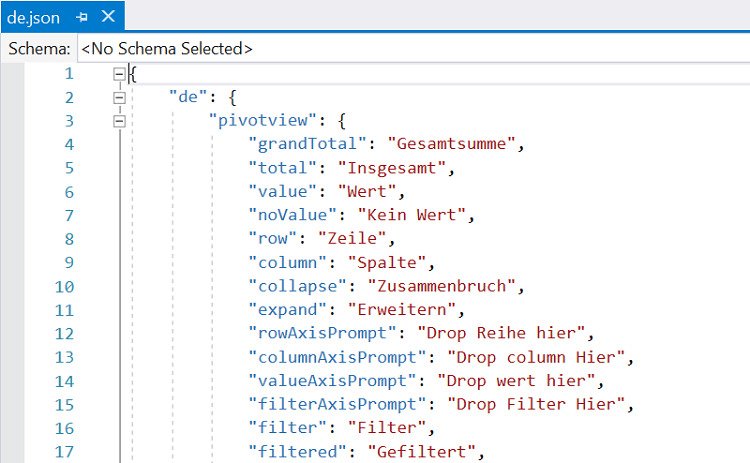Collapse the root object on line 1
The height and width of the screenshot is (463, 750).
[x=119, y=74]
